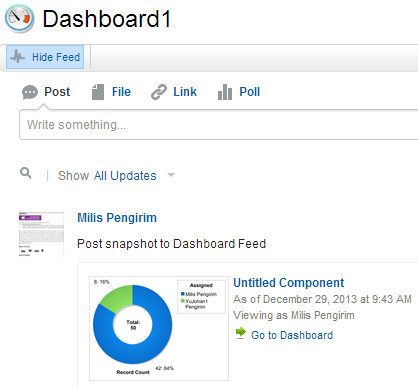Viewport: 418px width, 387px height.
Task: Open the Untitled Component link
Action: (289, 283)
